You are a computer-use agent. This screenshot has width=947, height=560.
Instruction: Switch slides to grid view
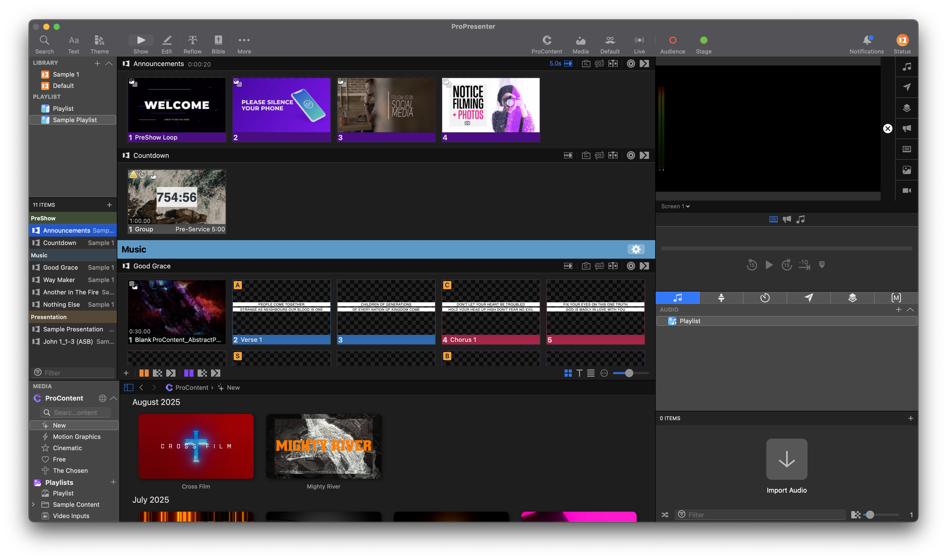[568, 373]
